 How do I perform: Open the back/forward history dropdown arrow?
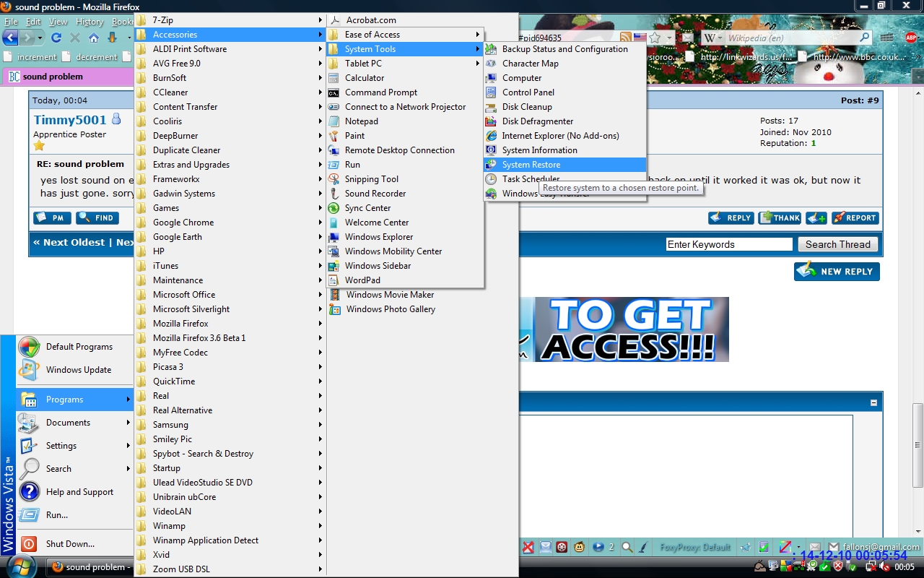coord(40,38)
